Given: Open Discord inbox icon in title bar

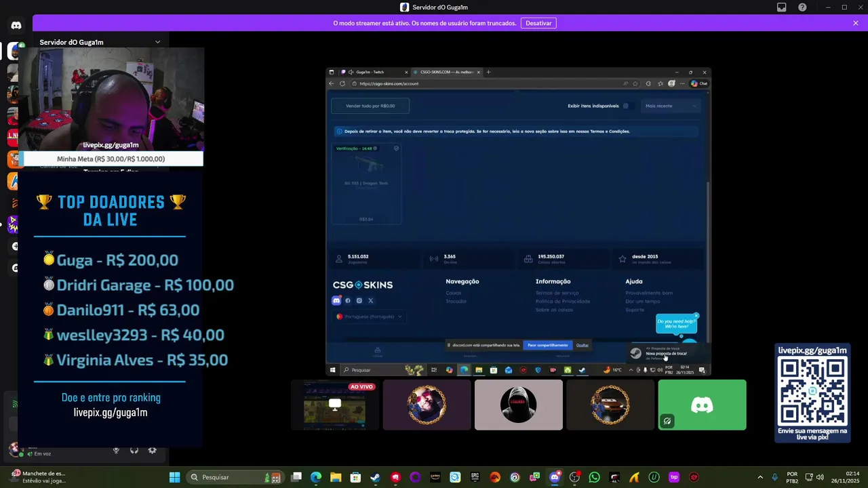Looking at the screenshot, I should 781,7.
